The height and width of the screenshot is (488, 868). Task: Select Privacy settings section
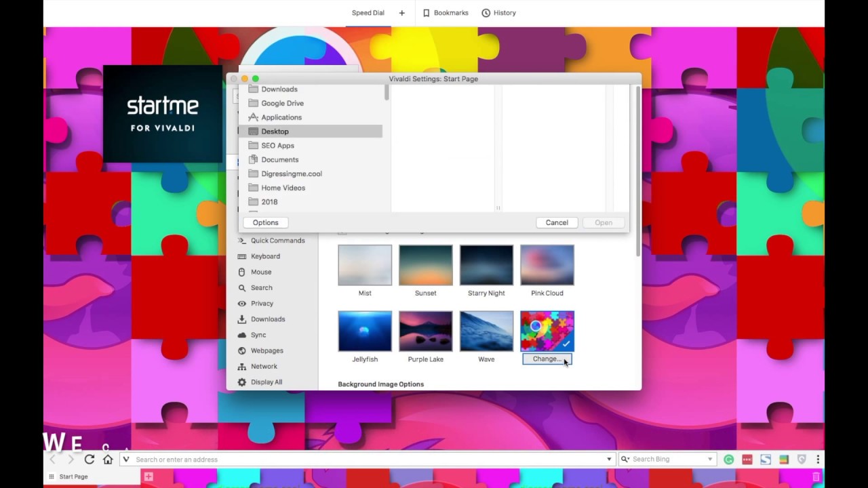click(256, 304)
